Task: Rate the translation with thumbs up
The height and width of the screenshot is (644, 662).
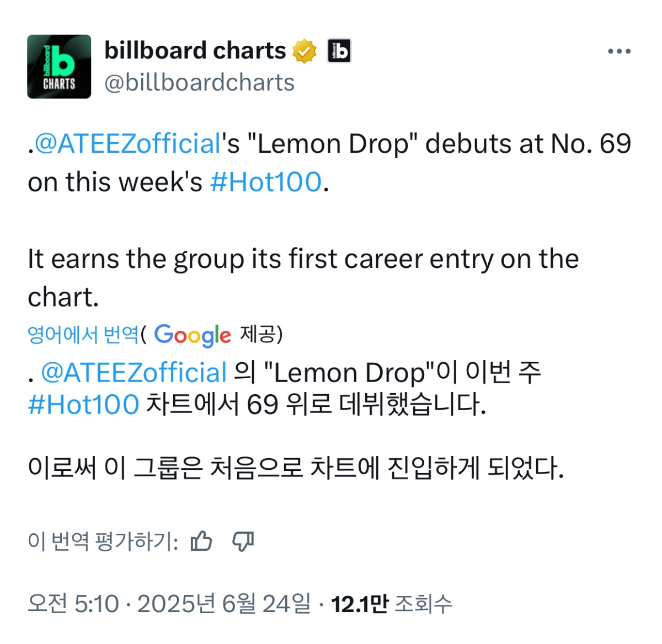Action: point(201,541)
